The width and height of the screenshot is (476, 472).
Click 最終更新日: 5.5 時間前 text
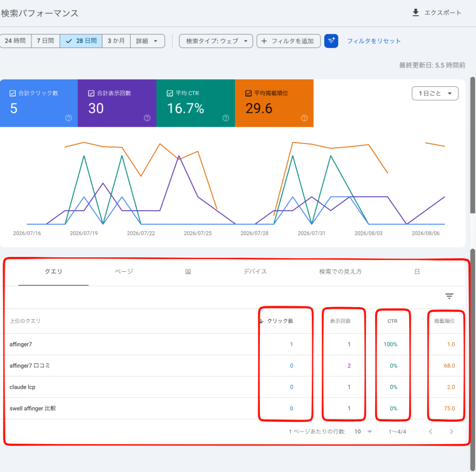[x=432, y=65]
